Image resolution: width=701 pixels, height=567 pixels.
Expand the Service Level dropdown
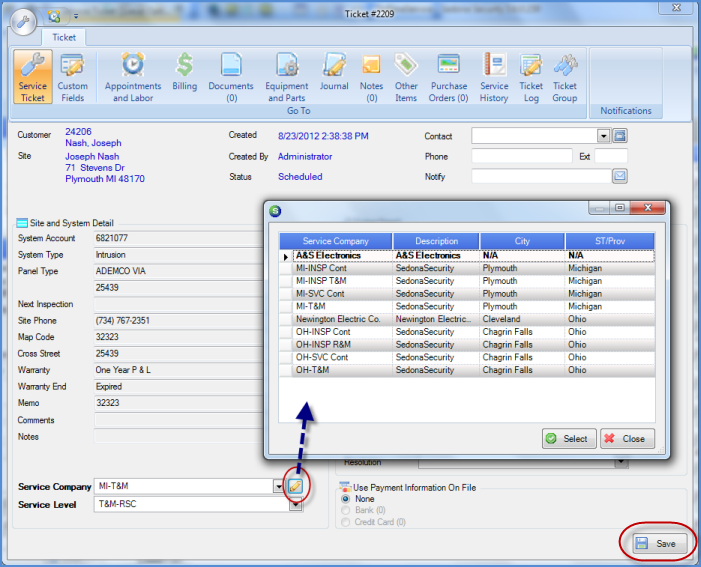(x=295, y=505)
